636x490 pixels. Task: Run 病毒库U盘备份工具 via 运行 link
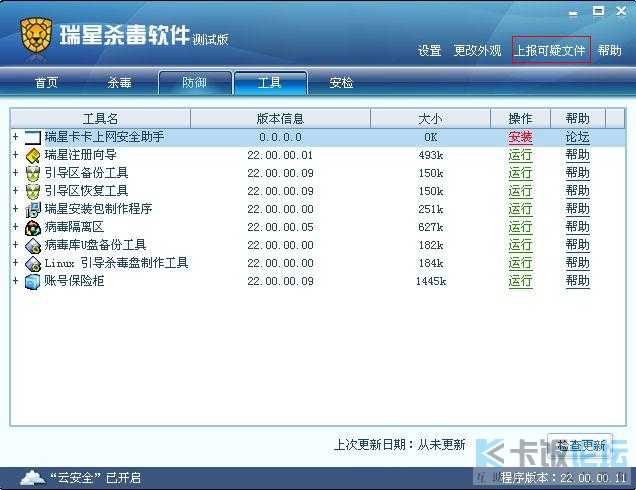click(x=520, y=245)
